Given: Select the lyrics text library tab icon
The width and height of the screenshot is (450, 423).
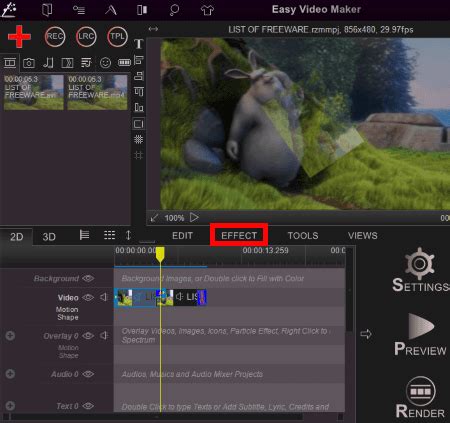Looking at the screenshot, I should click(x=86, y=63).
